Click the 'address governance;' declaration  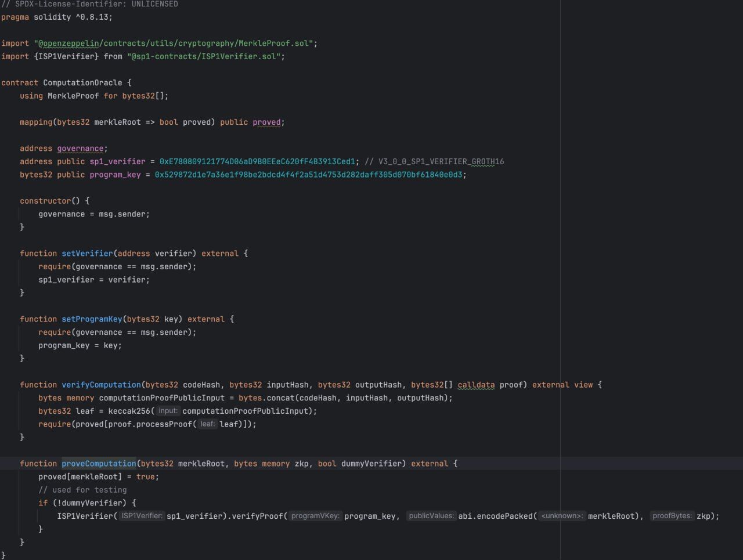[64, 149]
